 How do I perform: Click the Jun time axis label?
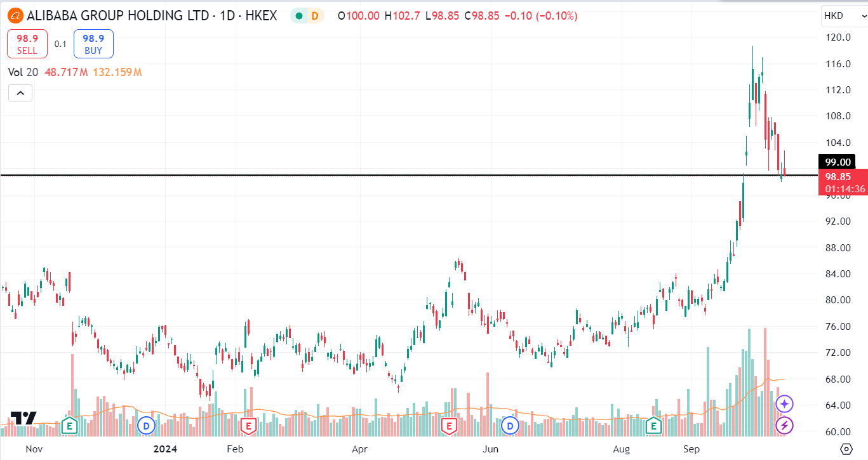[491, 449]
